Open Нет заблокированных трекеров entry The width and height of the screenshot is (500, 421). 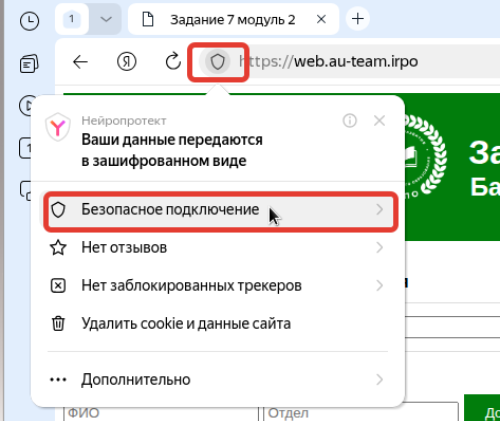(x=217, y=286)
